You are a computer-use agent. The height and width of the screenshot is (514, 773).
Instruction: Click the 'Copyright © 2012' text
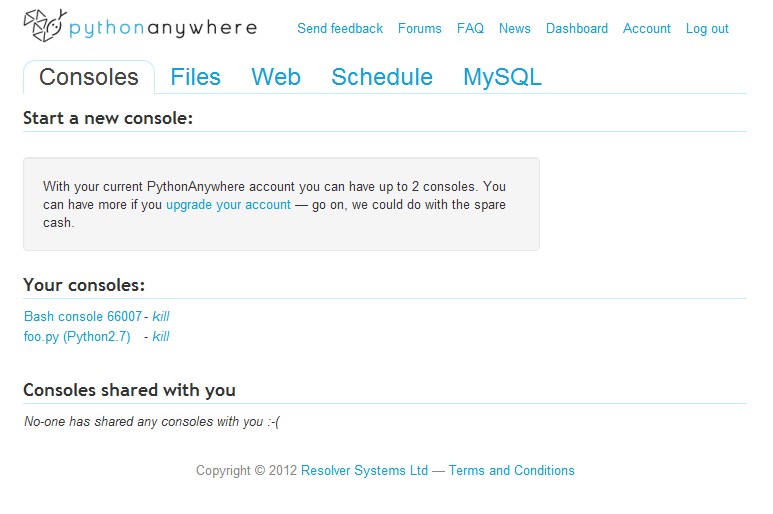pos(246,471)
